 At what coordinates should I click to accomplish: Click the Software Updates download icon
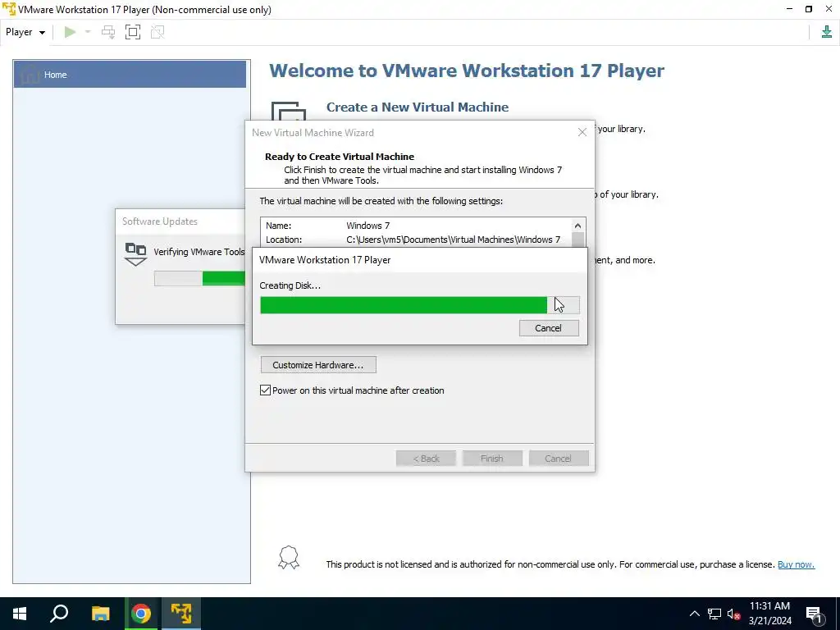(135, 254)
